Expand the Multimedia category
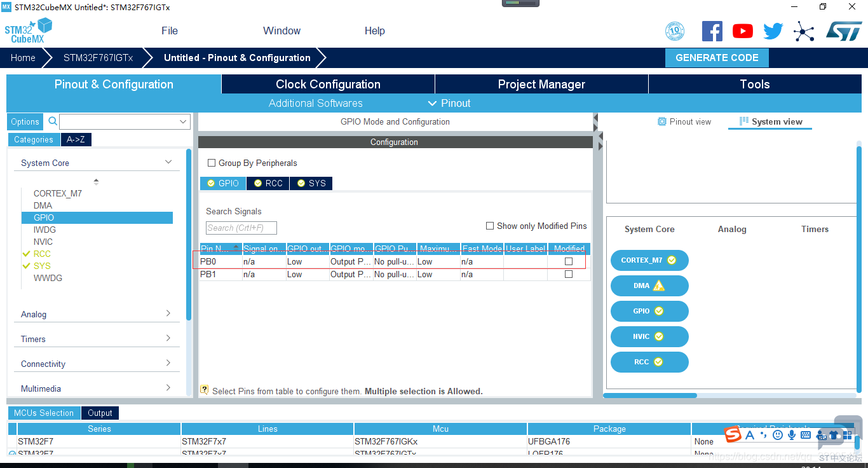868x468 pixels. pos(168,388)
